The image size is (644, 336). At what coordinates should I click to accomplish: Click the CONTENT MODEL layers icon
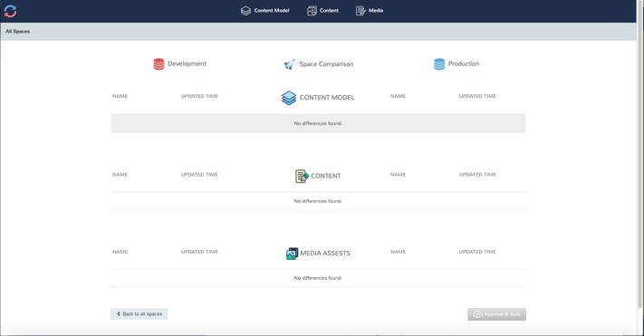[x=289, y=98]
